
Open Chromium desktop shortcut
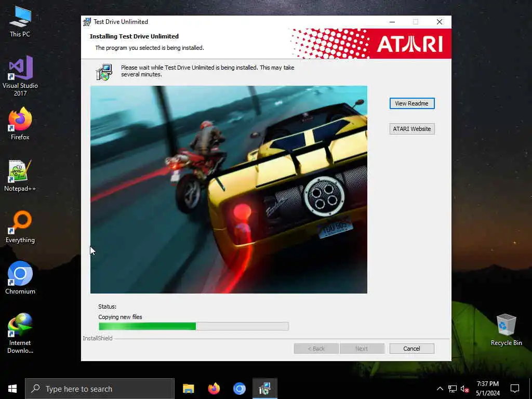tap(20, 278)
